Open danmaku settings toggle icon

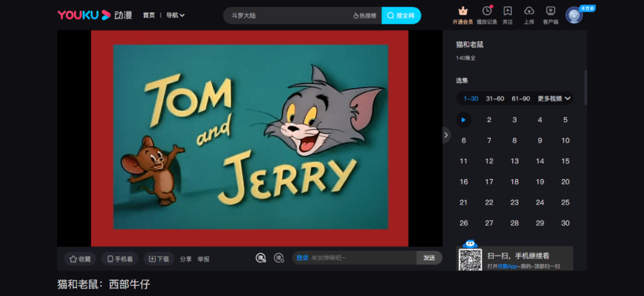tap(280, 258)
